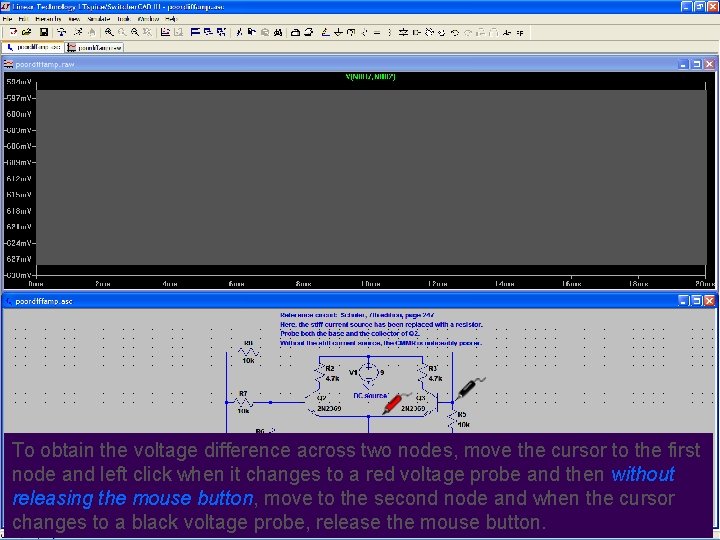Select the Move hand tool
The width and height of the screenshot is (720, 540).
(429, 32)
